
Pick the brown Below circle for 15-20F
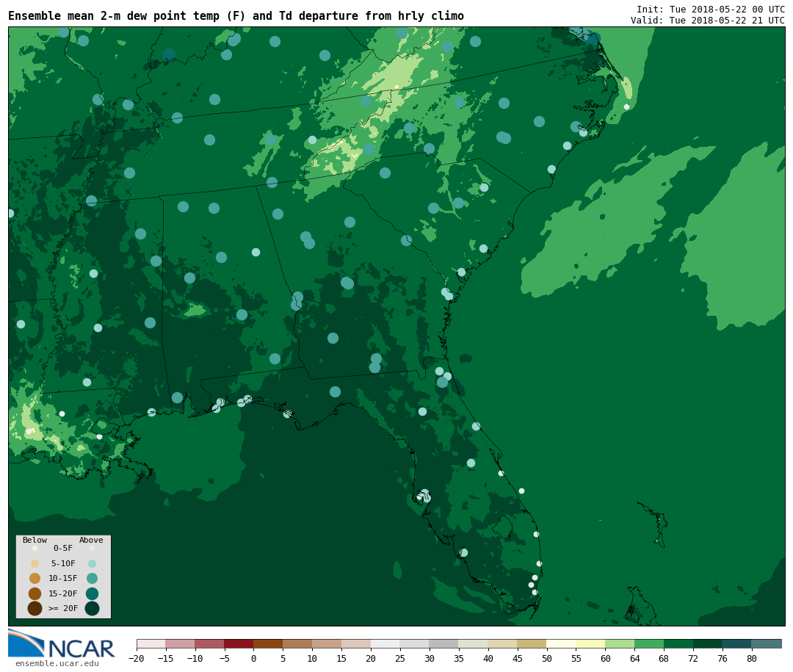coord(35,593)
